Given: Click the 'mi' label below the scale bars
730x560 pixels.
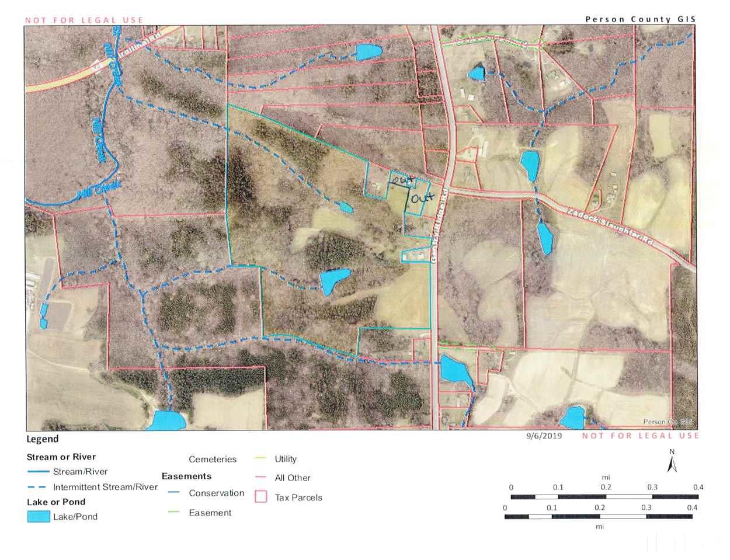Looking at the screenshot, I should (x=599, y=526).
